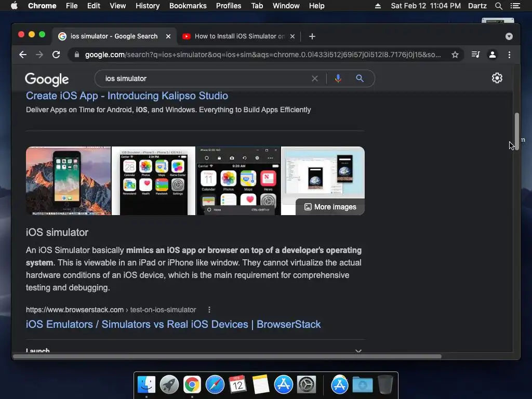Open the View menu
532x399 pixels.
pos(118,6)
